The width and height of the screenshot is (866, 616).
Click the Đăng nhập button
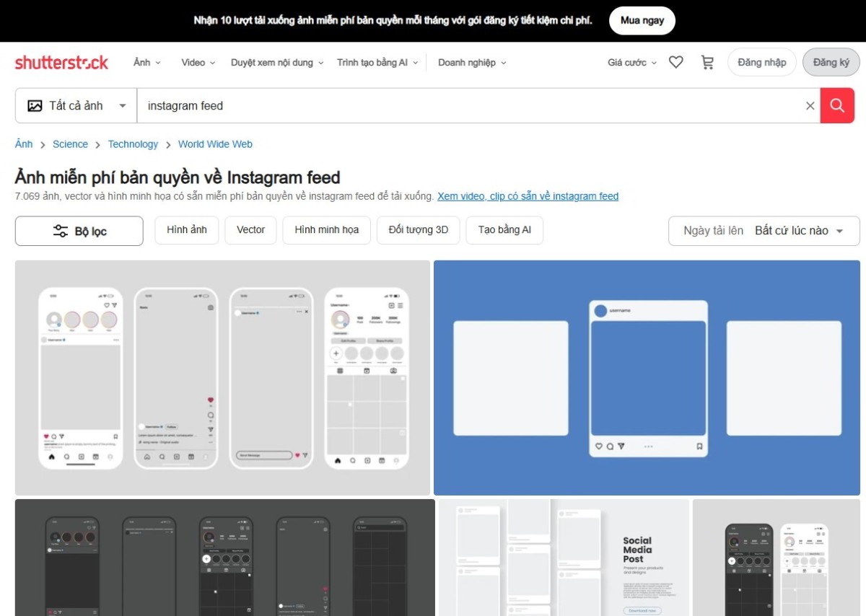click(761, 63)
